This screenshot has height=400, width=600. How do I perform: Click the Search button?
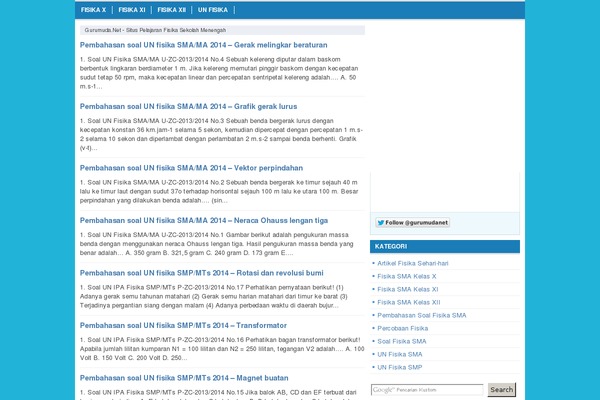click(x=502, y=390)
